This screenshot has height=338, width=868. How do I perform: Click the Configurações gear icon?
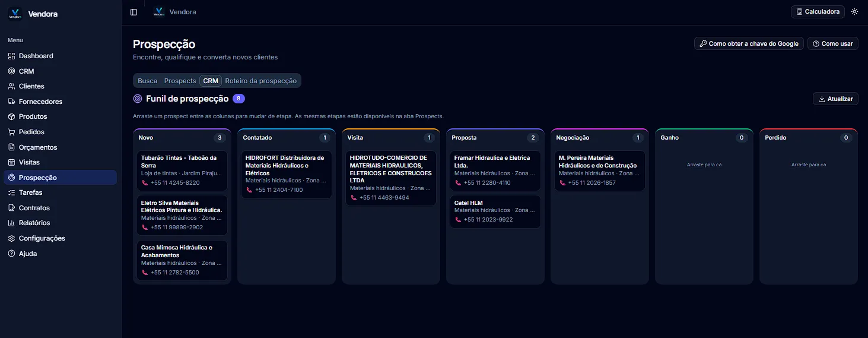coord(12,238)
